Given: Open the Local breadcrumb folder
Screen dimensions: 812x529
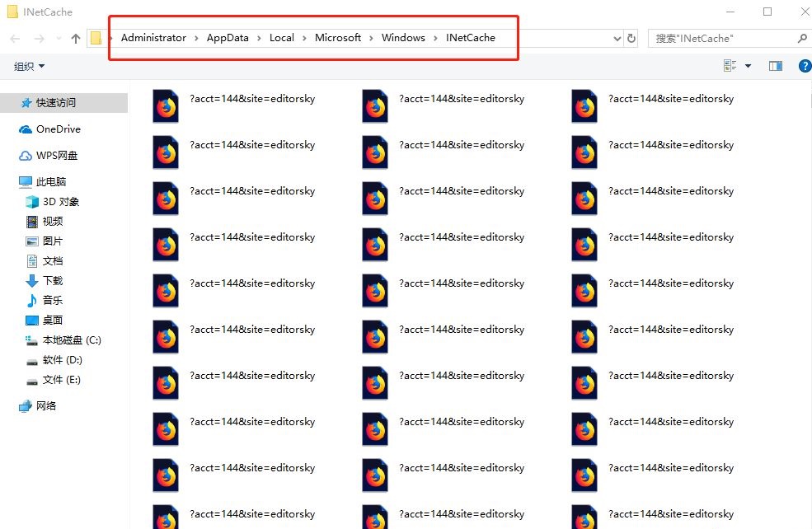Looking at the screenshot, I should coord(282,38).
